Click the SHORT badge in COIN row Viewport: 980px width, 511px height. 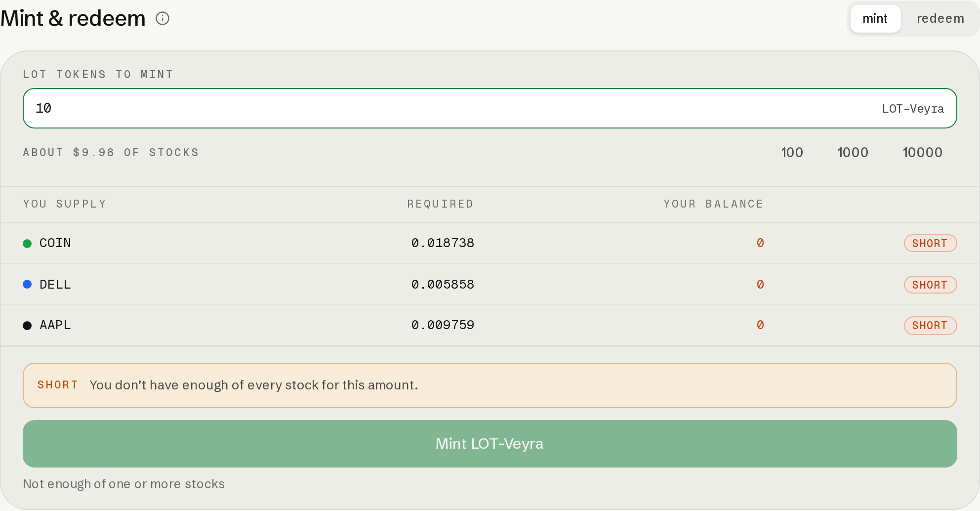pos(930,243)
